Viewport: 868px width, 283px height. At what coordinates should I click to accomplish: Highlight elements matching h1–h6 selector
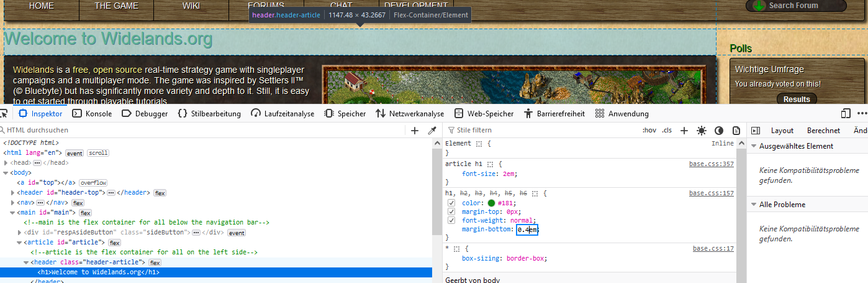[x=535, y=193]
